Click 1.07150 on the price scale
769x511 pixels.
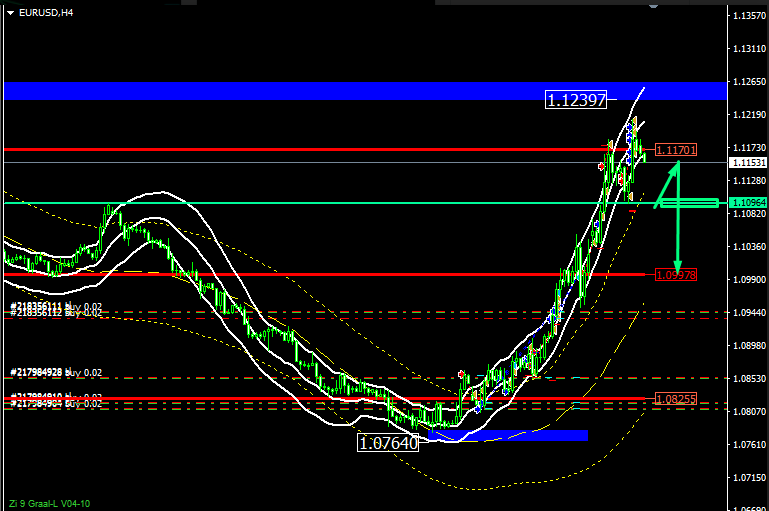pyautogui.click(x=749, y=478)
